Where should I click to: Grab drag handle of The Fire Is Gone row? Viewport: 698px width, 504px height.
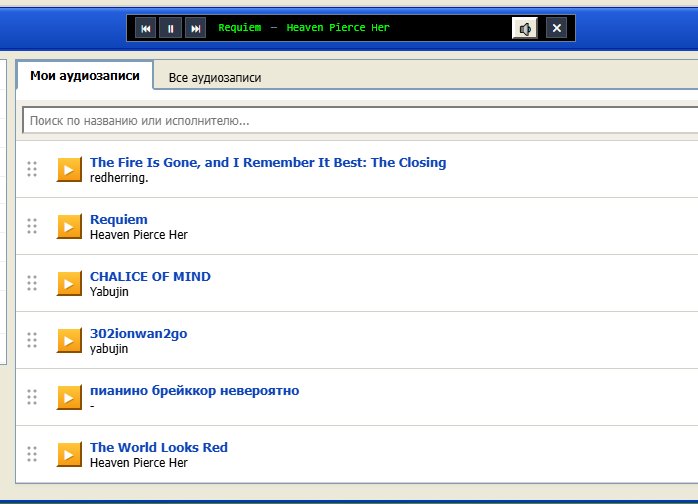pyautogui.click(x=32, y=169)
